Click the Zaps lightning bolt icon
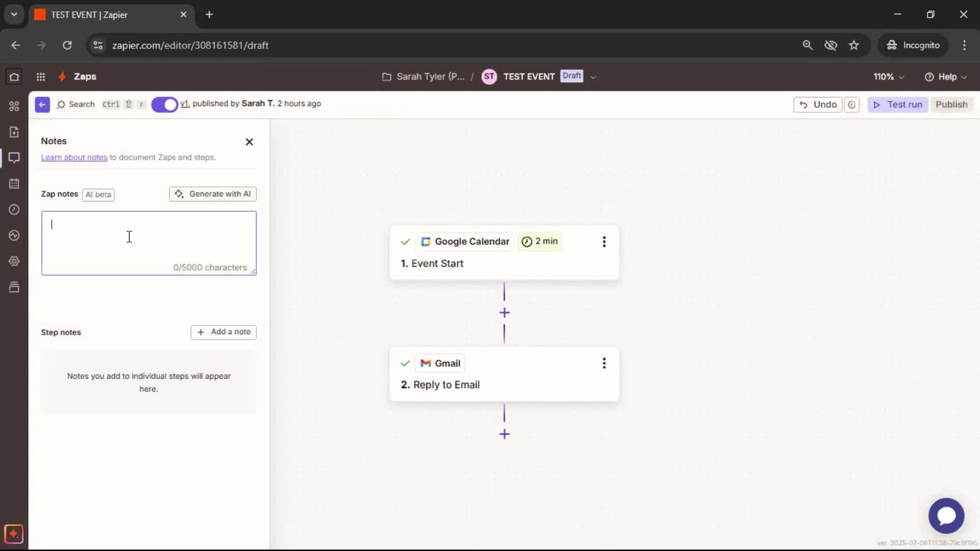980x551 pixels. click(62, 77)
